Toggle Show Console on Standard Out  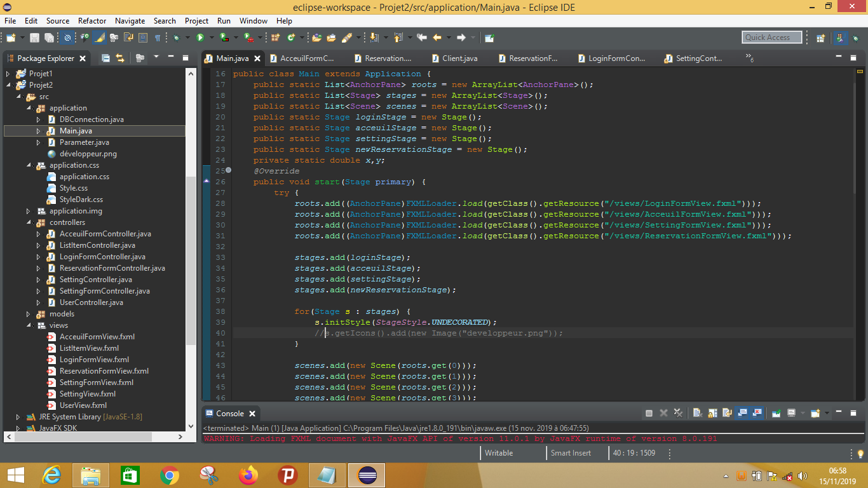click(x=742, y=413)
